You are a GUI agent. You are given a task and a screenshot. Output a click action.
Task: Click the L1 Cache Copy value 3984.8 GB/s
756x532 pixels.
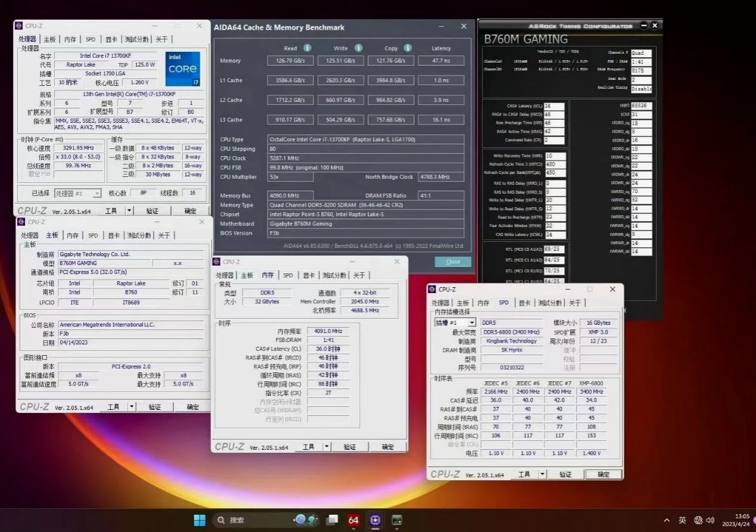tap(391, 80)
